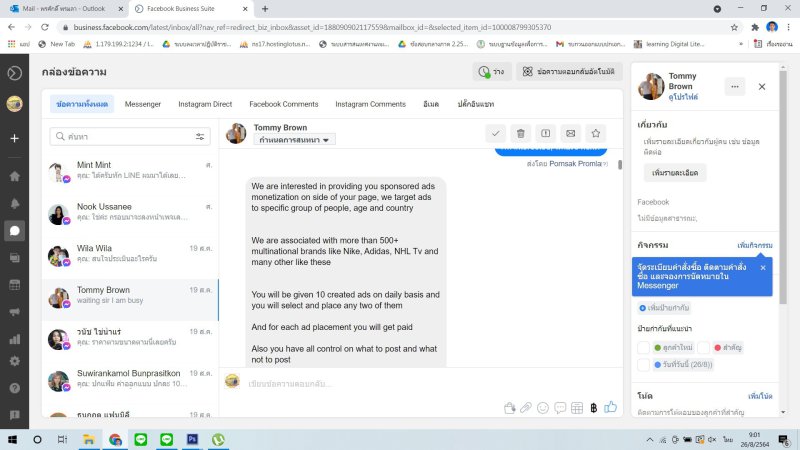Viewport: 800px width, 450px height.
Task: Open the Wila Wila conversation
Action: tap(131, 254)
